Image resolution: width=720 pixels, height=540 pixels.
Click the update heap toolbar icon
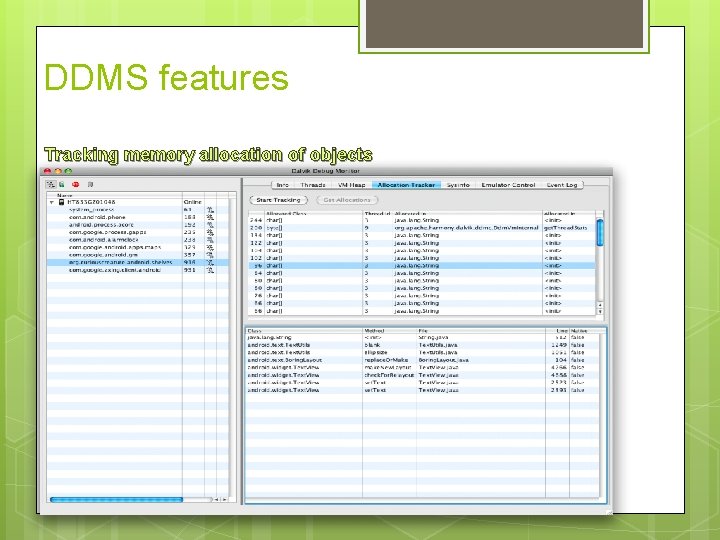62,185
